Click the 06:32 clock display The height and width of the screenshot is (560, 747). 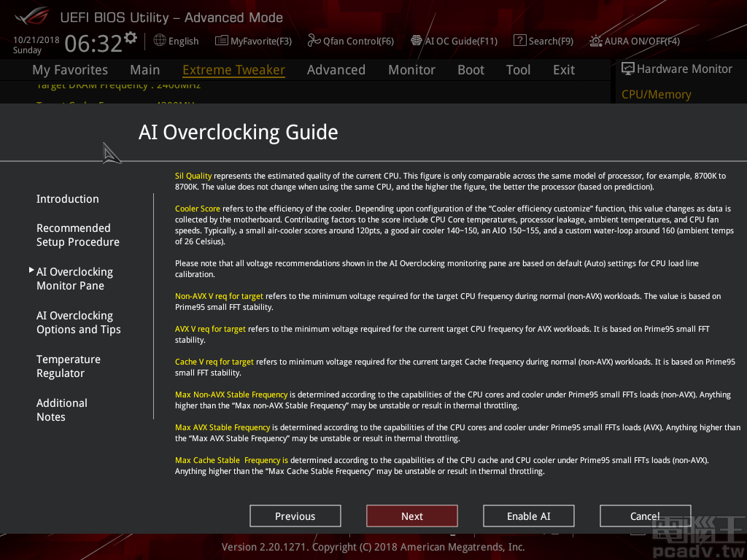(93, 43)
